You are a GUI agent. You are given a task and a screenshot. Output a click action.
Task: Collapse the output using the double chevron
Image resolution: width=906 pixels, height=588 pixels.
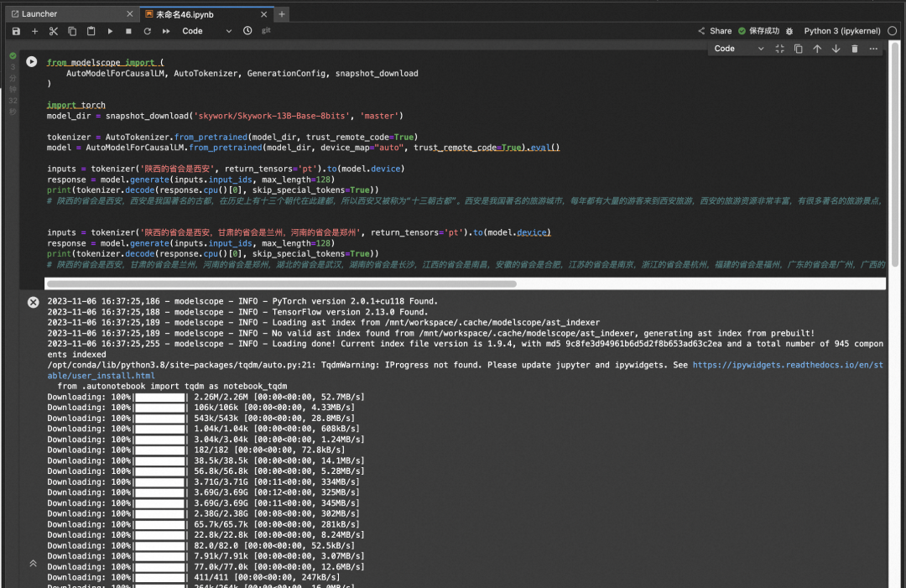click(x=33, y=564)
